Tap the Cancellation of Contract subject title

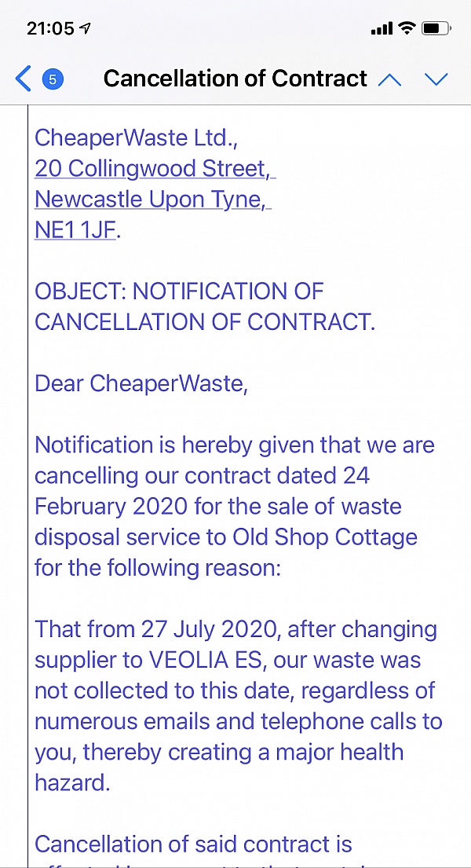(x=235, y=79)
